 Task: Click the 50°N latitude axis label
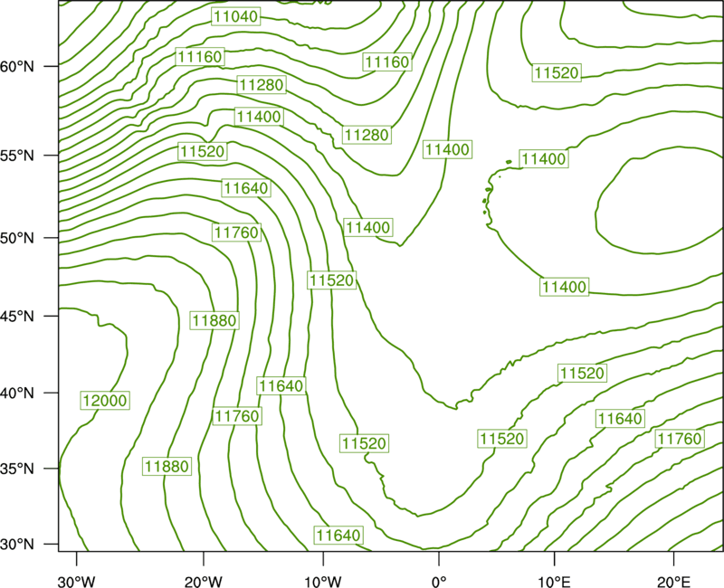coord(17,238)
